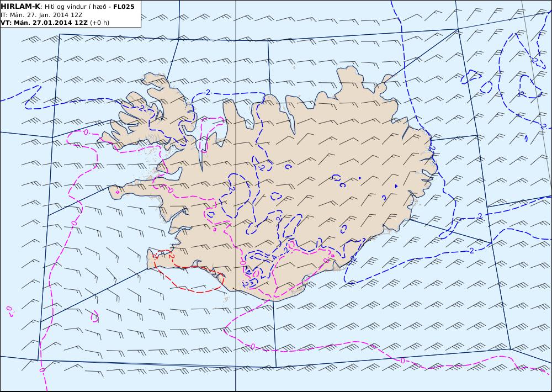Select the "IT: Mán. 27. Jan. 2014 12Z" line
This screenshot has width=552, height=392.
click(x=41, y=15)
